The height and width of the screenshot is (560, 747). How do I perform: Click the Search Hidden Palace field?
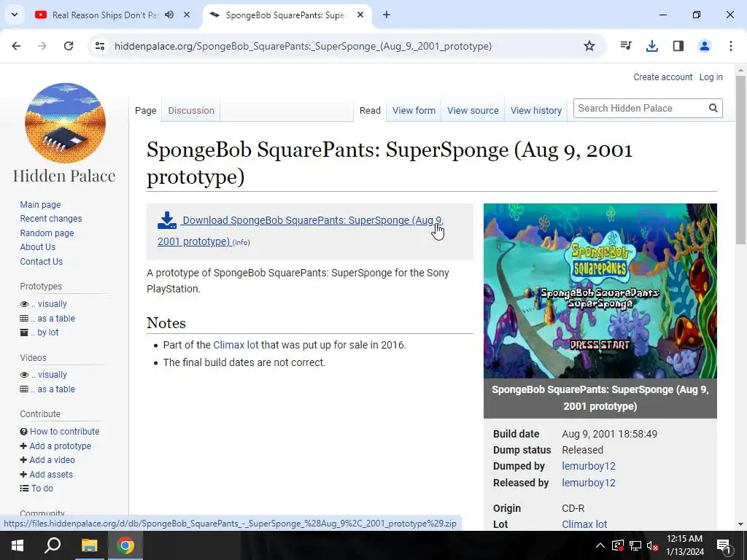(x=640, y=108)
